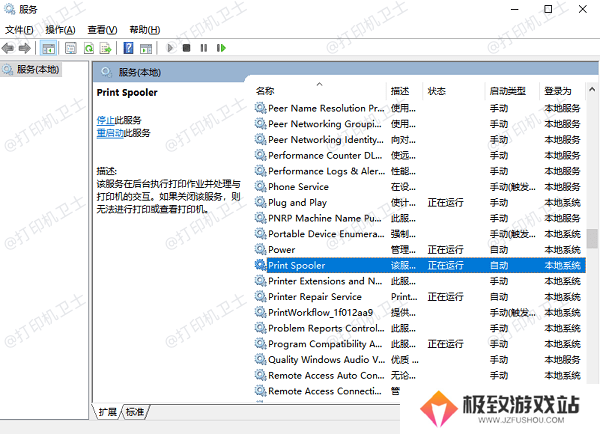The width and height of the screenshot is (600, 434).
Task: Click the vertical scrollbar thumb in services list
Action: tap(592, 239)
